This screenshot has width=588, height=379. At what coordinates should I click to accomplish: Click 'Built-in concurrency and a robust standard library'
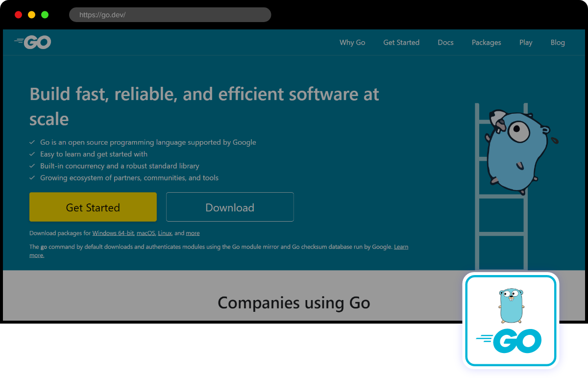pos(120,166)
